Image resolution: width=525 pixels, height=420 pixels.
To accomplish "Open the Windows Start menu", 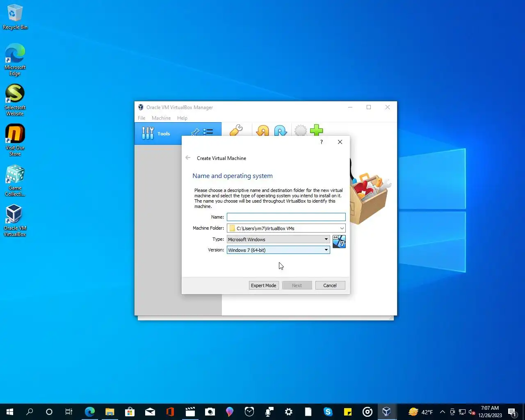I will (10, 412).
